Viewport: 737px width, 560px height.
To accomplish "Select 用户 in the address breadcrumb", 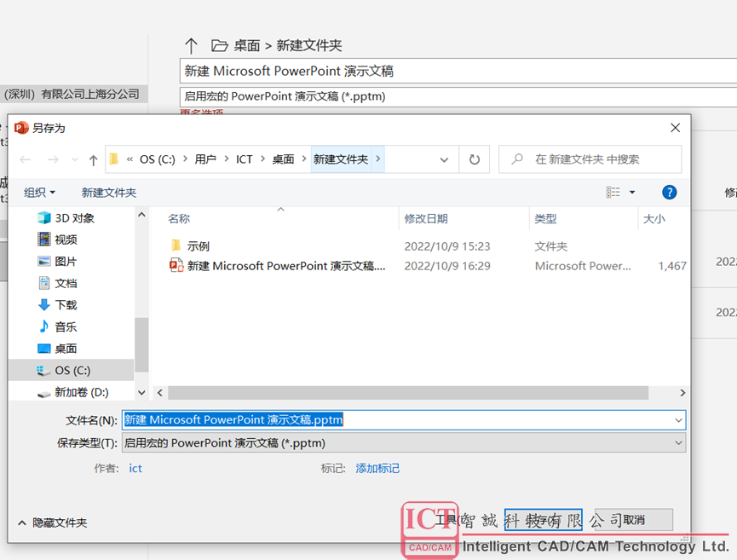I will click(205, 159).
